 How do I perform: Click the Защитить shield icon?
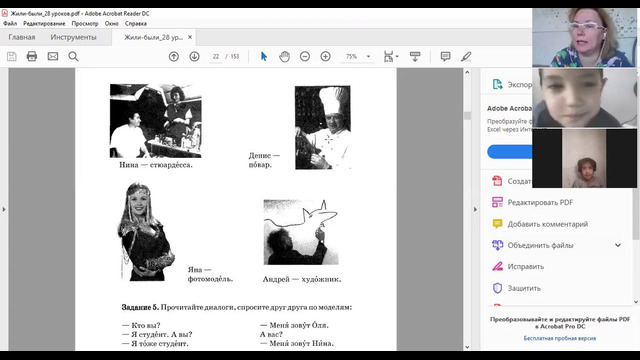click(x=497, y=288)
